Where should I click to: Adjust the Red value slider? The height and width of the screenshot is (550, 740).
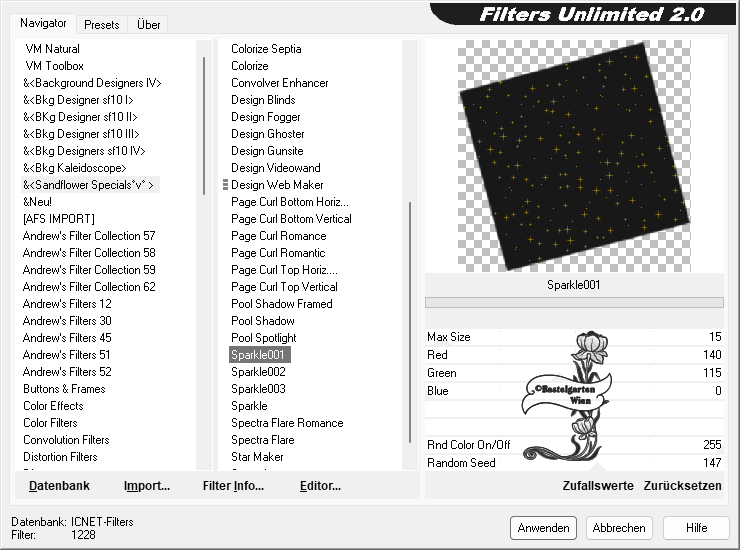[x=574, y=355]
